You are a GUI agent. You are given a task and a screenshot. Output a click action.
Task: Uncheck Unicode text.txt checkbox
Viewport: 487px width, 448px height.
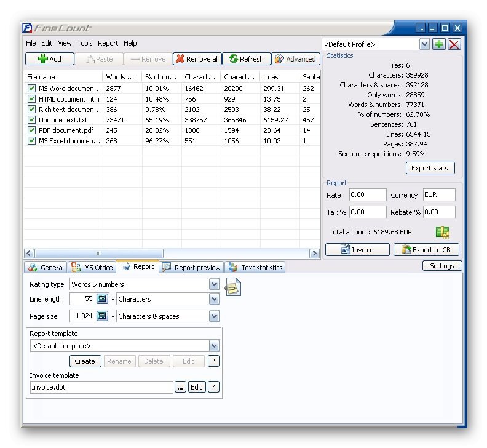31,120
